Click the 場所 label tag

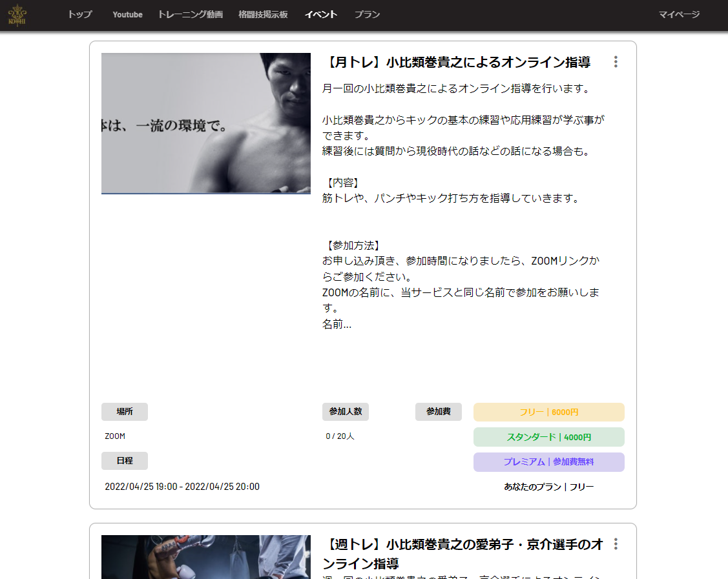pos(125,412)
